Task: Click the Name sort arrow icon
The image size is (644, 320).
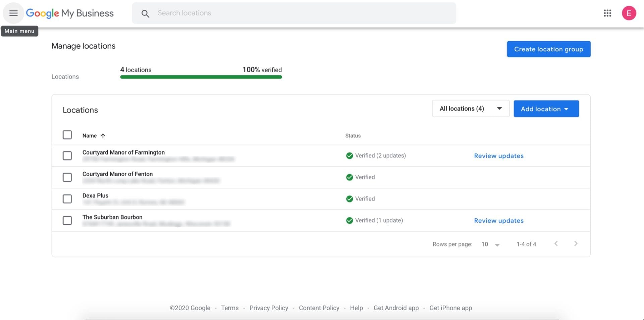Action: [x=103, y=136]
